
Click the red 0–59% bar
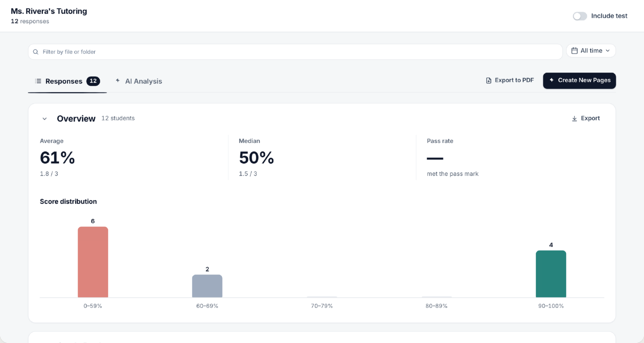(93, 262)
